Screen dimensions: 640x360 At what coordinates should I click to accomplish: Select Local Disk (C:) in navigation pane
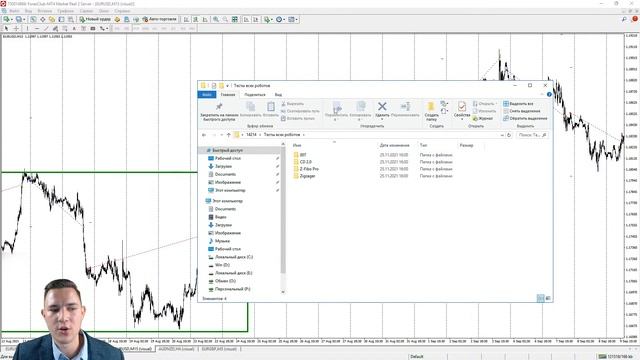(233, 257)
